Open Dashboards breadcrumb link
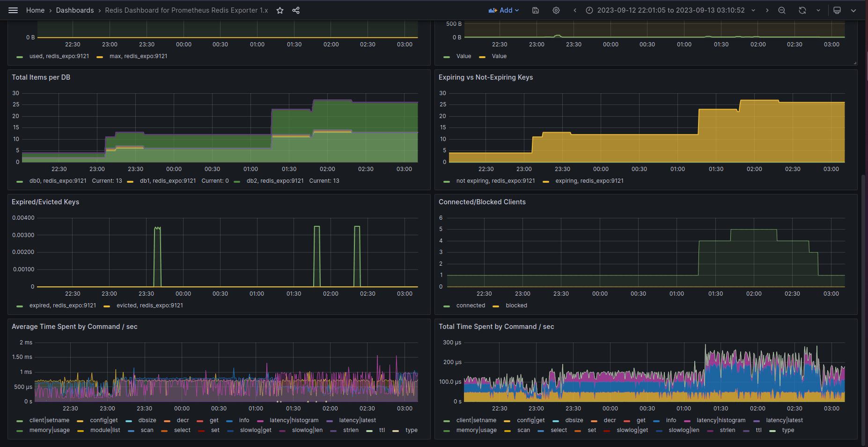This screenshot has height=447, width=868. (x=75, y=10)
